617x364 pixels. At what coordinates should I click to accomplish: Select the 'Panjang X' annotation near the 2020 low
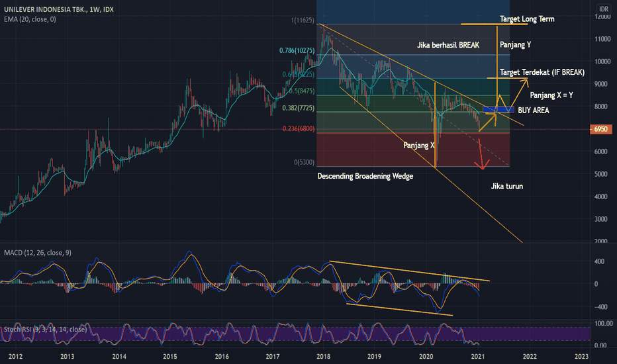[x=418, y=146]
